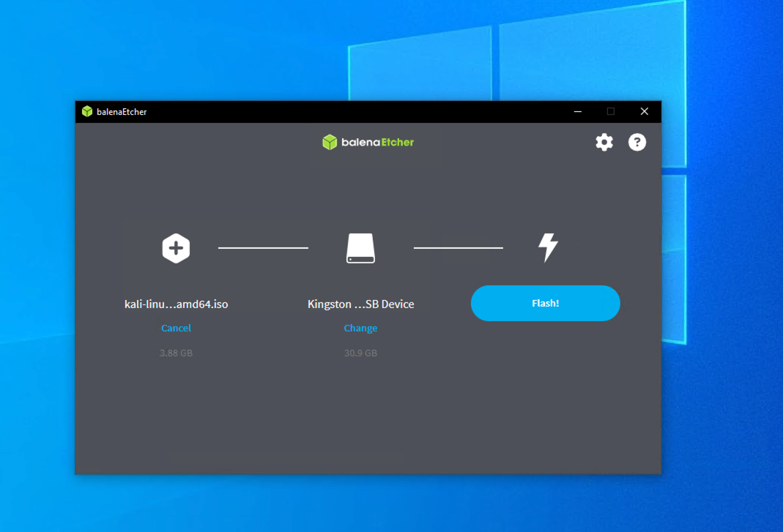Screen dimensions: 783x532
Task: Minimize the balenaEtcher window
Action: click(x=578, y=111)
